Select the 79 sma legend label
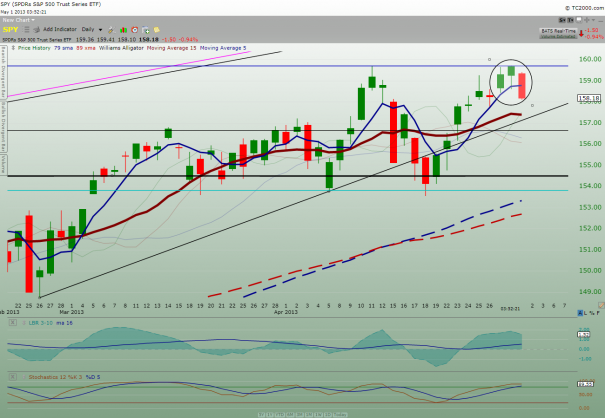605x418 pixels. click(x=63, y=48)
